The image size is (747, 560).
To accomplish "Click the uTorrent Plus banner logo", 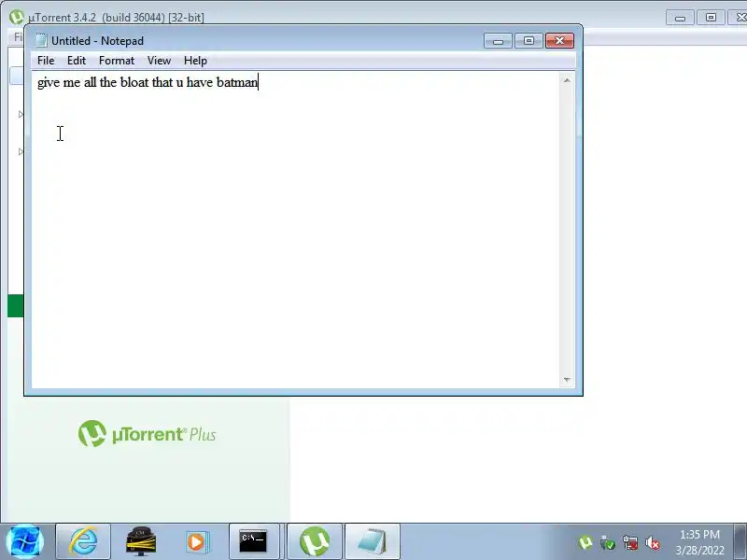I will [147, 433].
